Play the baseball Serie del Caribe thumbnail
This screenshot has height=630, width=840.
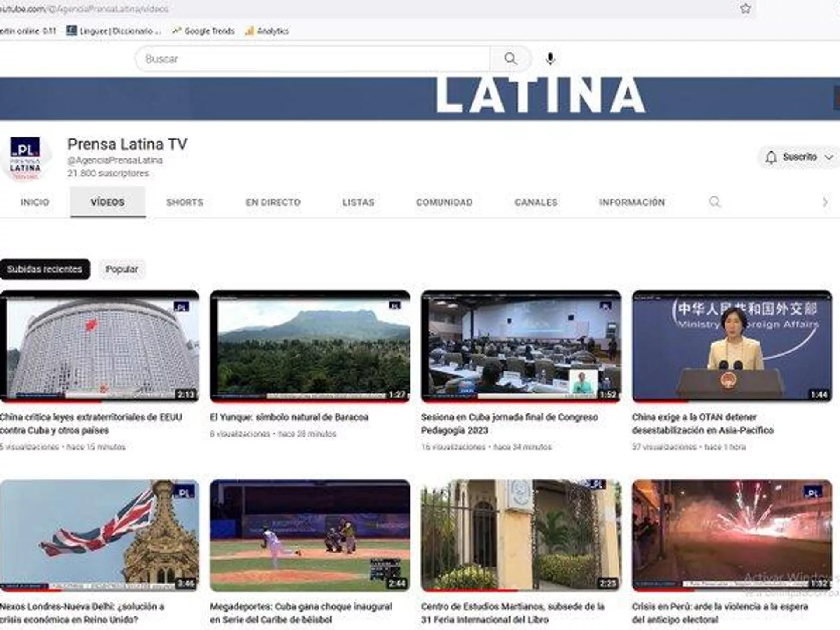310,536
